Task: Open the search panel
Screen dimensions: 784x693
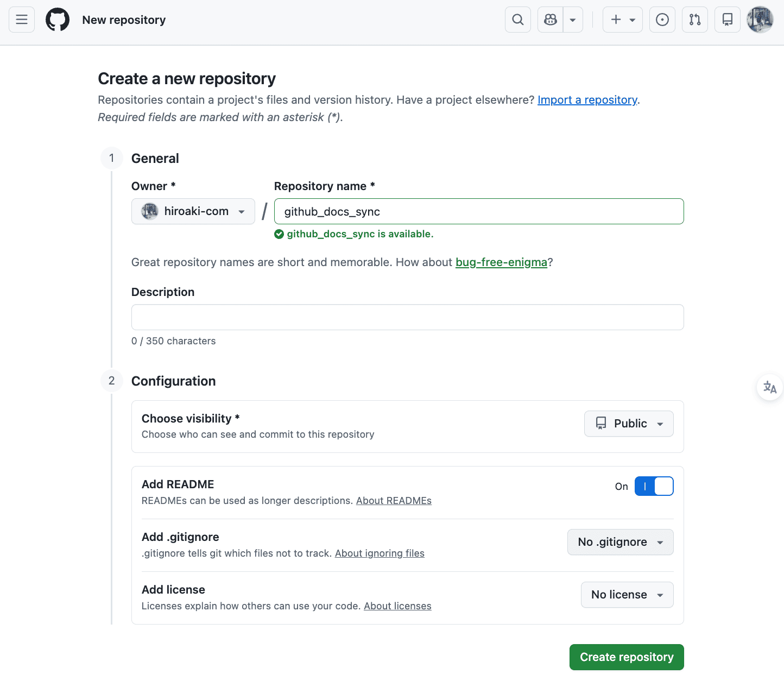Action: (517, 19)
